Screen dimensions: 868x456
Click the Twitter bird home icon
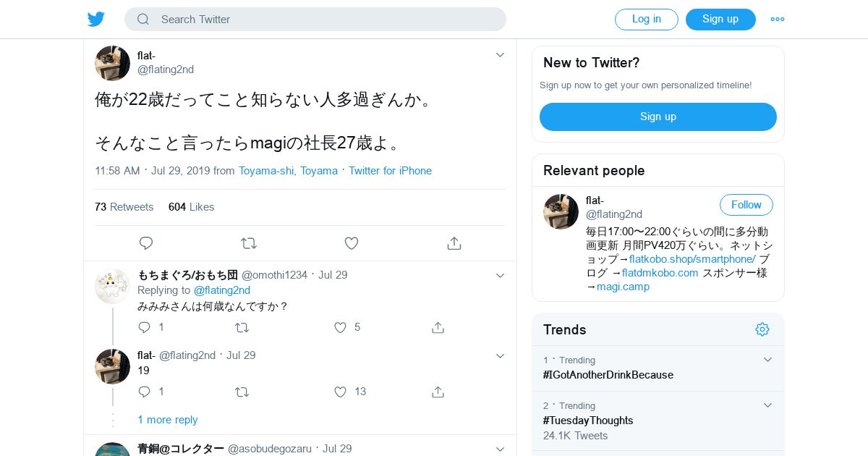click(96, 20)
